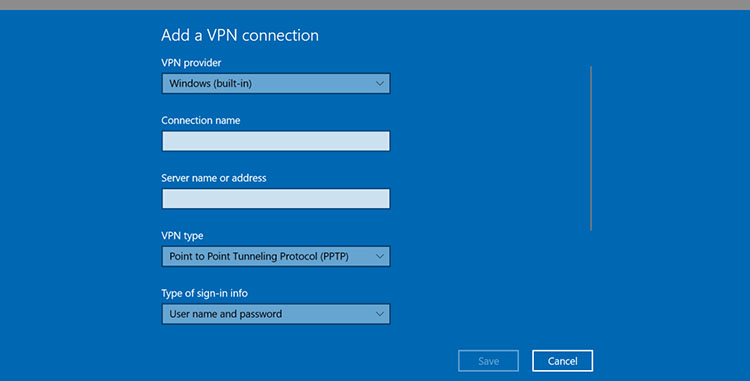This screenshot has height=381, width=750.
Task: Open the Type of sign-in info dropdown
Action: point(276,314)
